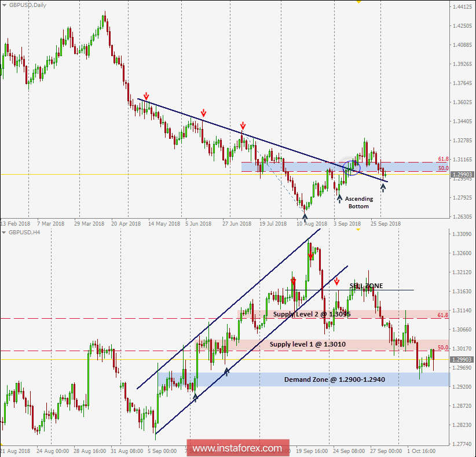The image size is (476, 457).
Task: Select Supply level 1 @ 1.3010 label
Action: (307, 344)
